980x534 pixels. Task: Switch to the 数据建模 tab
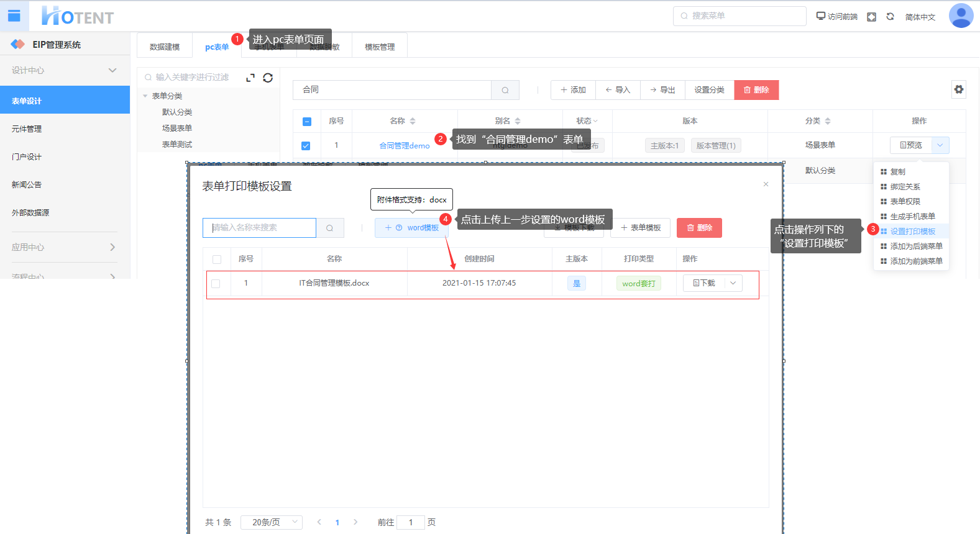(x=165, y=47)
